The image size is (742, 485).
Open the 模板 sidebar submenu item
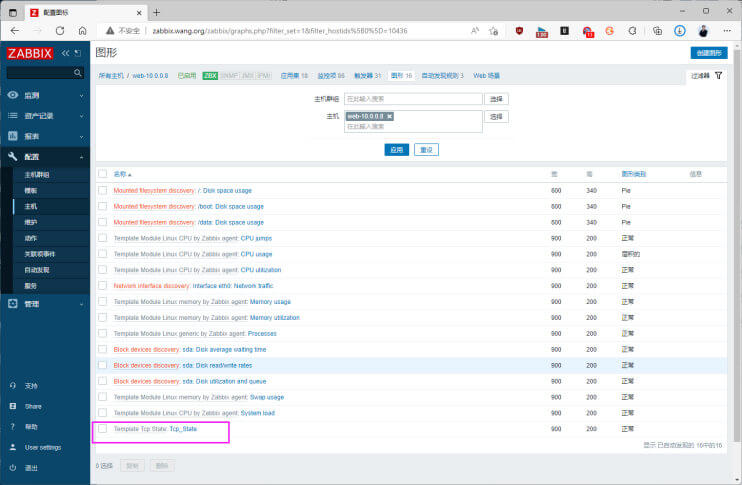(x=31, y=191)
